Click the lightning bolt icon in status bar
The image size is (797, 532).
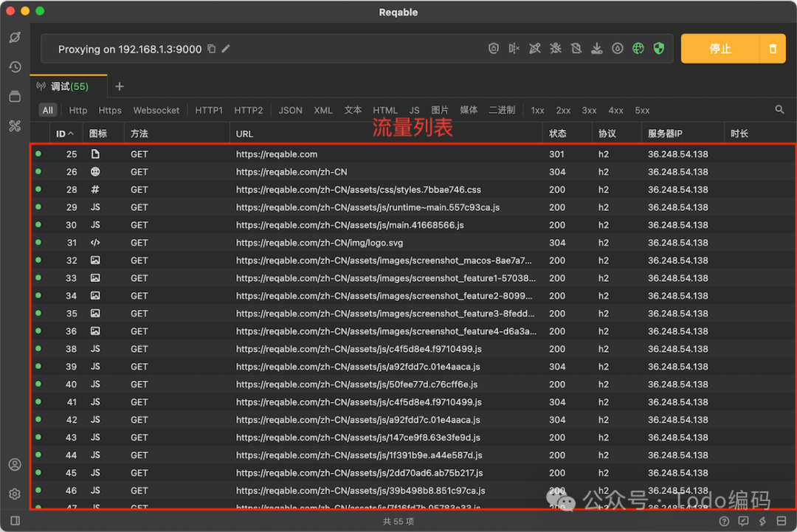point(762,521)
